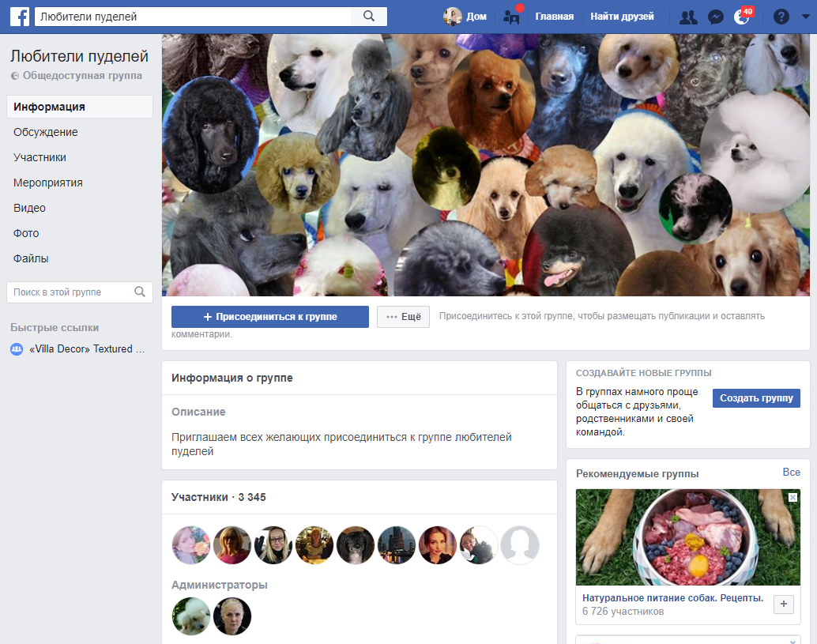
Task: Join recommended group with plus button
Action: [783, 604]
